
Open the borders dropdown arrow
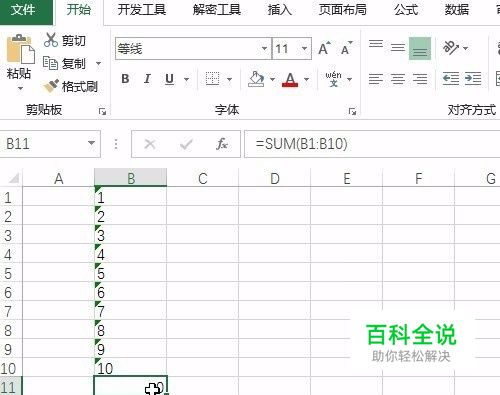(229, 79)
